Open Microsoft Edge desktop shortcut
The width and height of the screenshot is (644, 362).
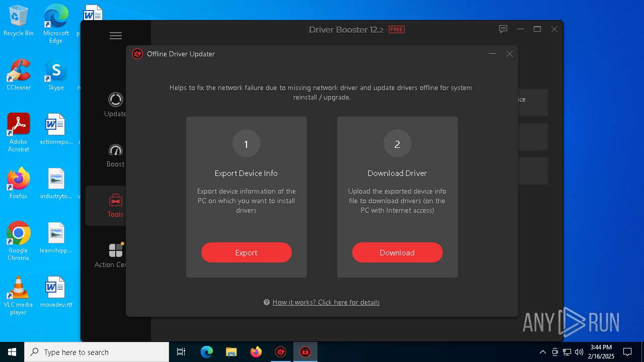pyautogui.click(x=56, y=24)
